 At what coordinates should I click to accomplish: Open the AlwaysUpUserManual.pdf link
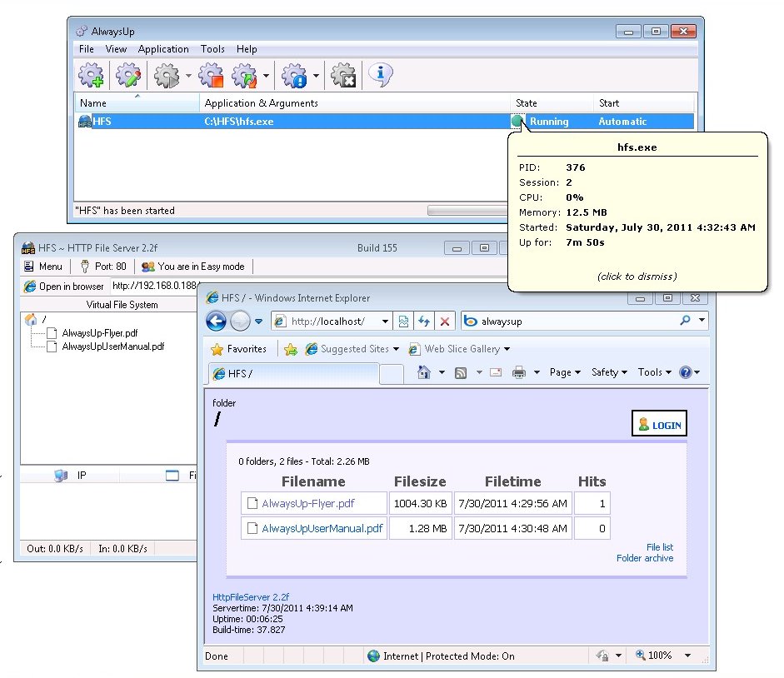[x=322, y=529]
